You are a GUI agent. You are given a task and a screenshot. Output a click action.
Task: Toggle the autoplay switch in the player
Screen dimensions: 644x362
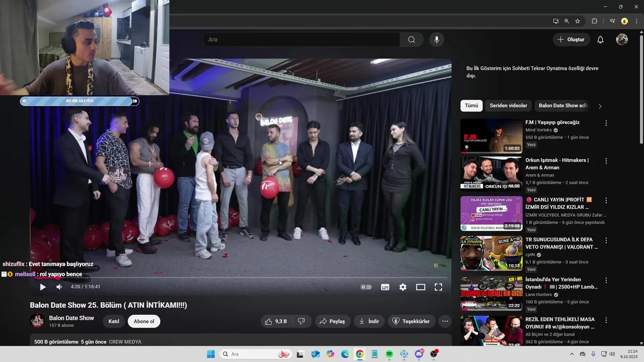366,287
